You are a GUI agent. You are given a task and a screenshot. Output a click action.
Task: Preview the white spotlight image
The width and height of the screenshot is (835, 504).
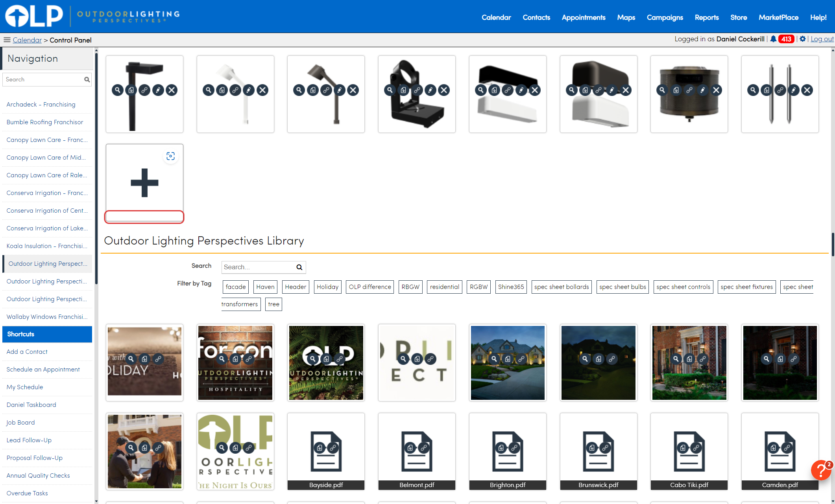tap(209, 90)
